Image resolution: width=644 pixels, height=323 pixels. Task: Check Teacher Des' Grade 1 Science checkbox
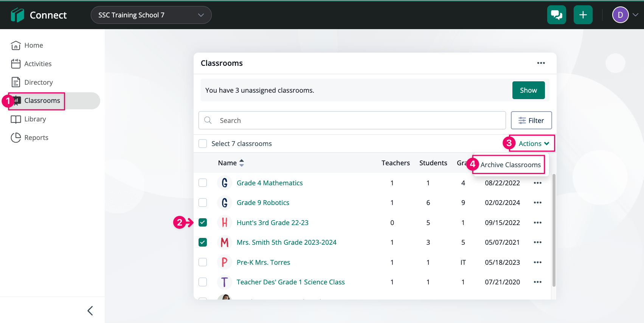pyautogui.click(x=203, y=282)
